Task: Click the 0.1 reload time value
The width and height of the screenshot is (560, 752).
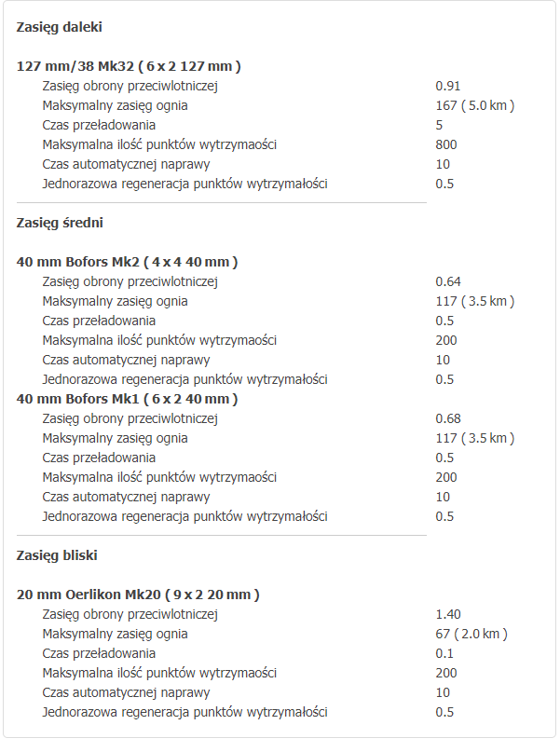Action: 444,653
